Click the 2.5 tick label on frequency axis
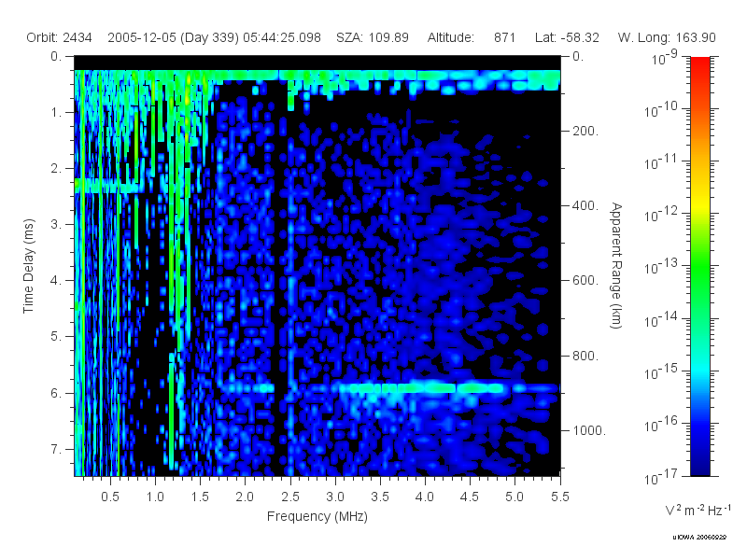Image resolution: width=747 pixels, height=560 pixels. click(290, 497)
